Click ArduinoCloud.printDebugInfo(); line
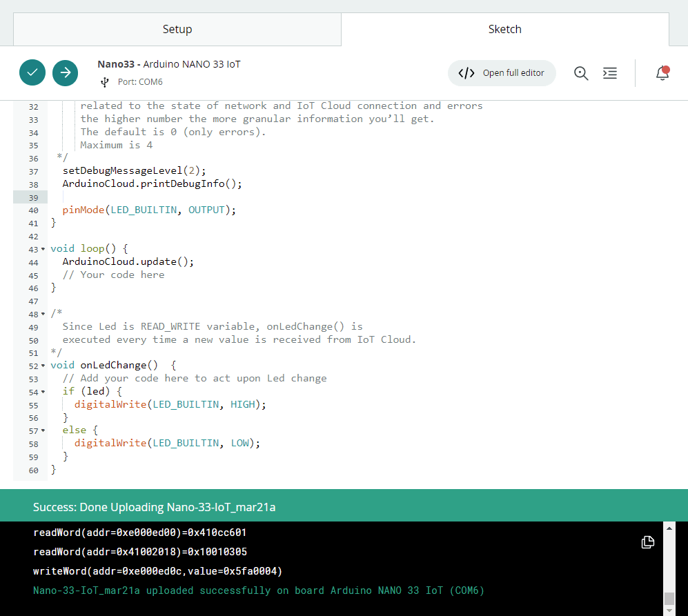 tap(153, 184)
